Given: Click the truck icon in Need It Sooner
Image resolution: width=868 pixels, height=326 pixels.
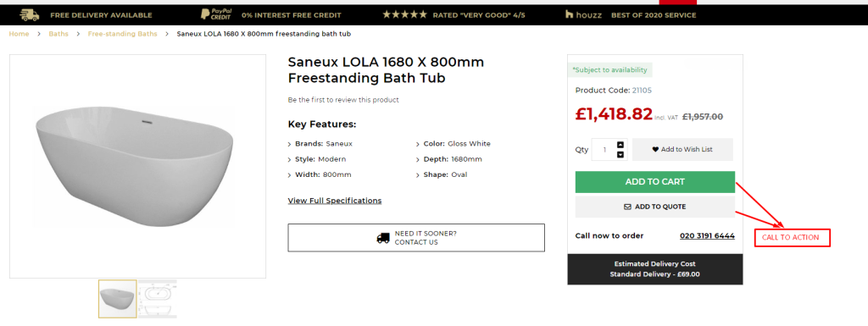Looking at the screenshot, I should coord(383,238).
